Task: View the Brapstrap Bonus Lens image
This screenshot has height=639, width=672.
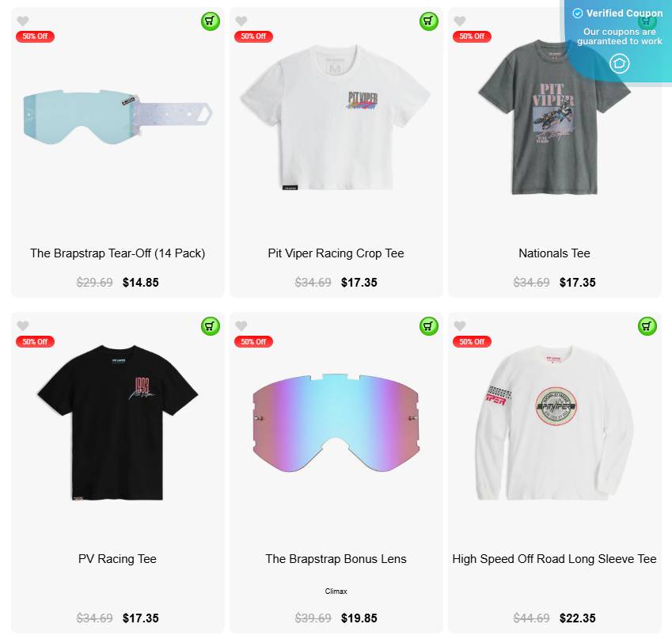Action: coord(336,423)
